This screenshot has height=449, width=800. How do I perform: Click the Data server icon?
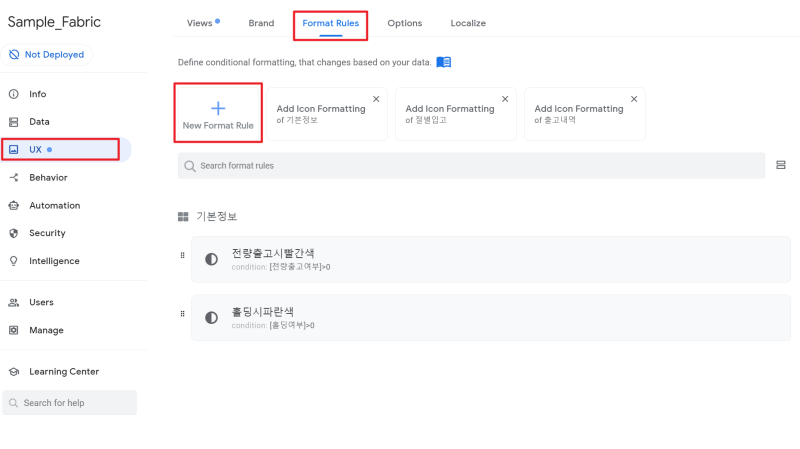(x=14, y=121)
